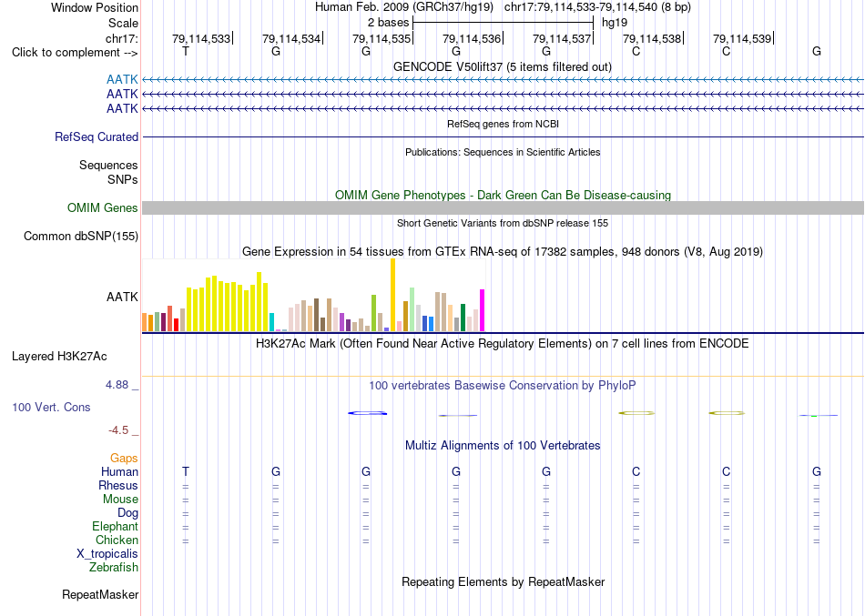Screen dimensions: 865x616
Task: Click position label 79,114,538
Action: [x=652, y=38]
